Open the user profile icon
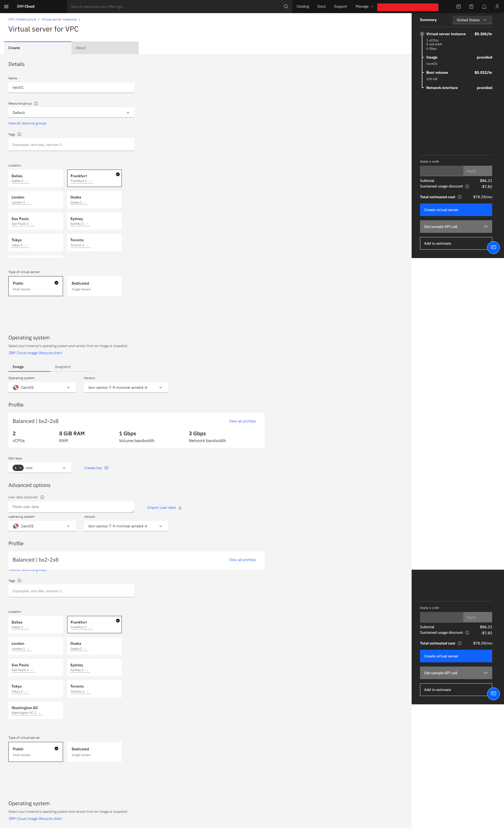The image size is (504, 828). 497,6
